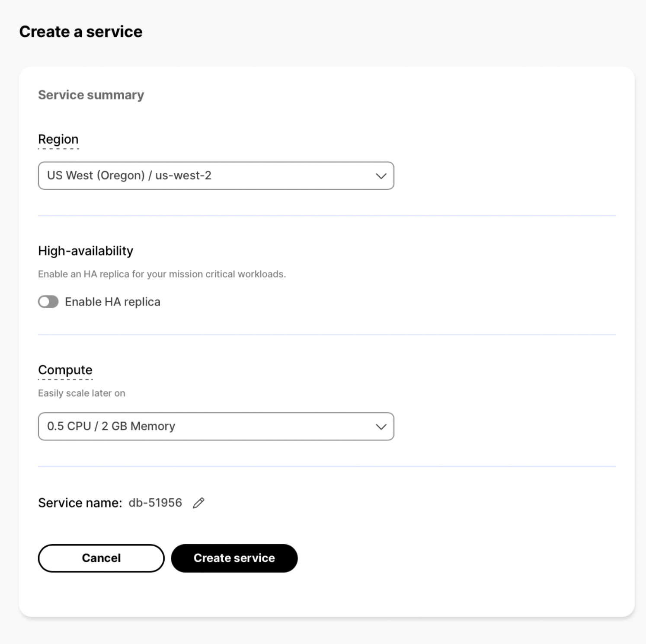Image resolution: width=646 pixels, height=644 pixels.
Task: Click the dotted-underlined Region label
Action: pos(58,140)
